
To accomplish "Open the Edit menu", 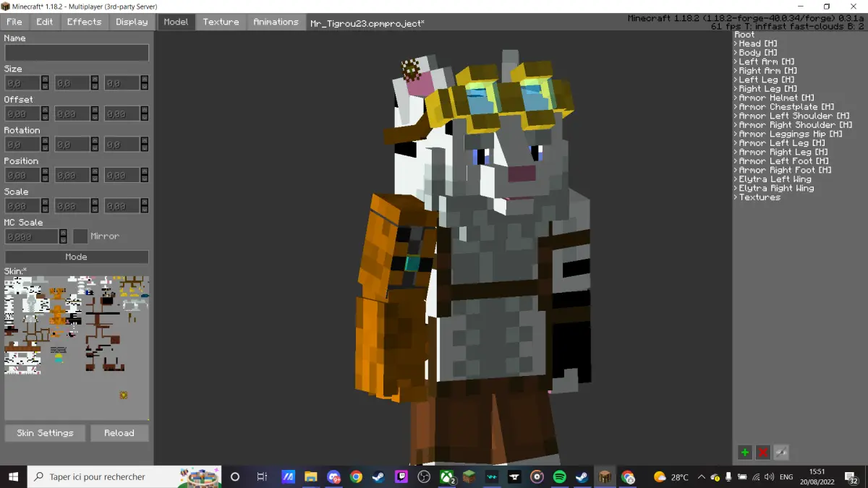I will click(45, 22).
